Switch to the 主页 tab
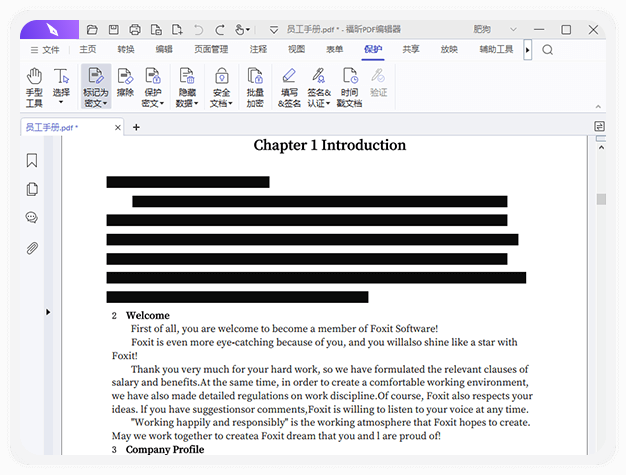The width and height of the screenshot is (626, 475). coord(88,49)
